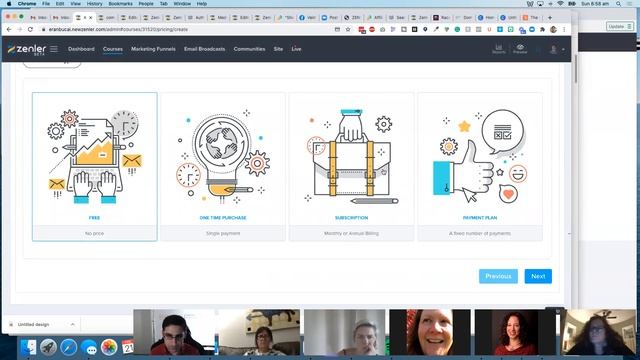Screen dimensions: 640x360
Task: Select the Free pricing card
Action: pos(95,167)
